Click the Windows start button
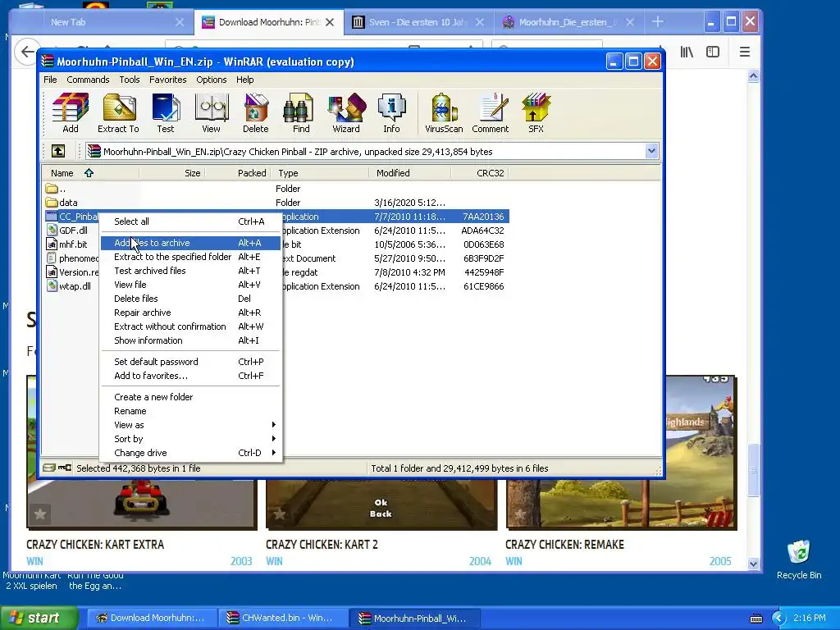 39,618
